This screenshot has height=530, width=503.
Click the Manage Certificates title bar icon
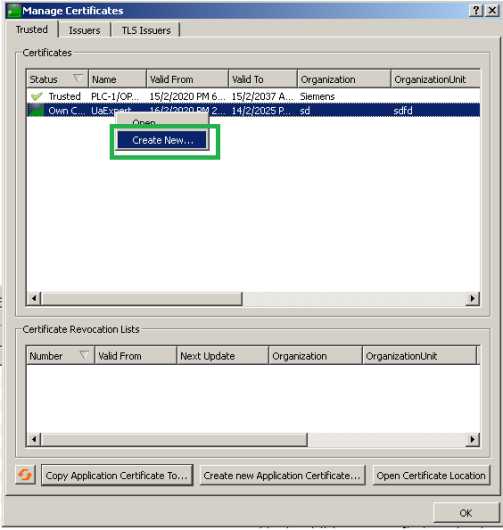(x=14, y=11)
